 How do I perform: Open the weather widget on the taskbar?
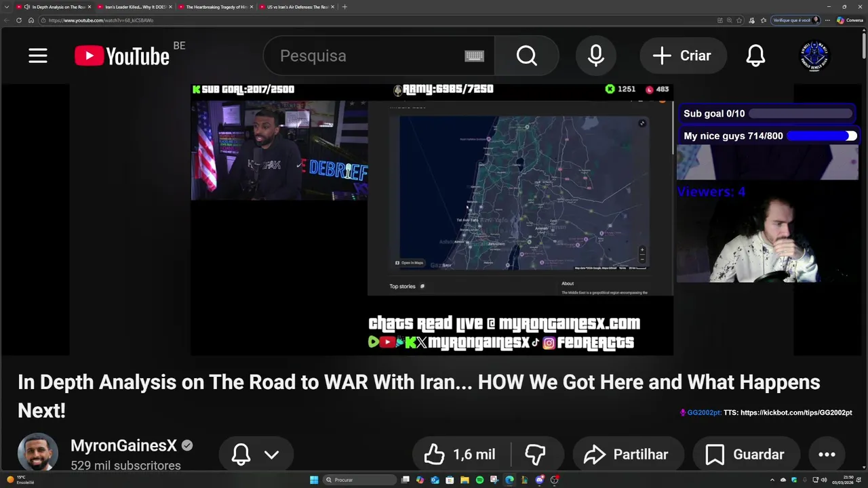point(20,480)
